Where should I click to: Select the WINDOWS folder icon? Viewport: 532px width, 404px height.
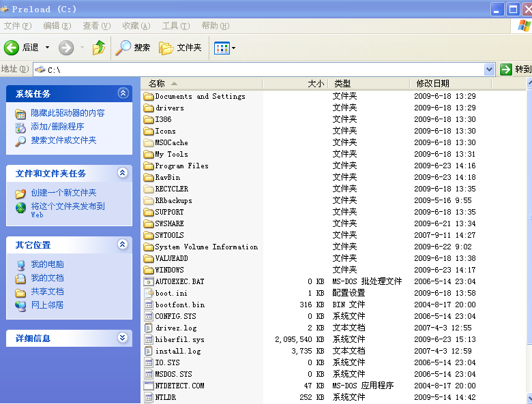[149, 270]
